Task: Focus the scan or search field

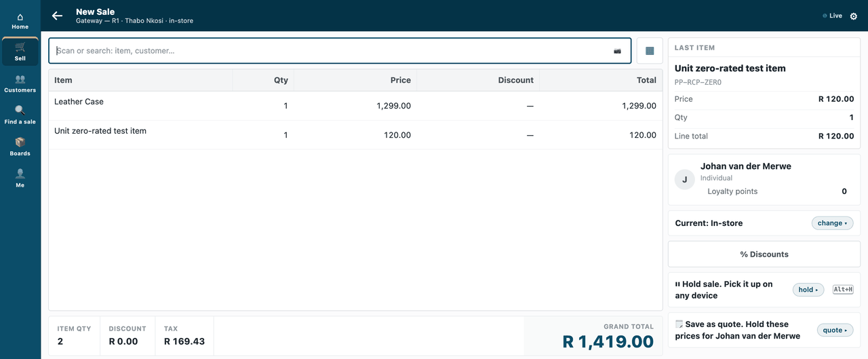Action: (340, 51)
